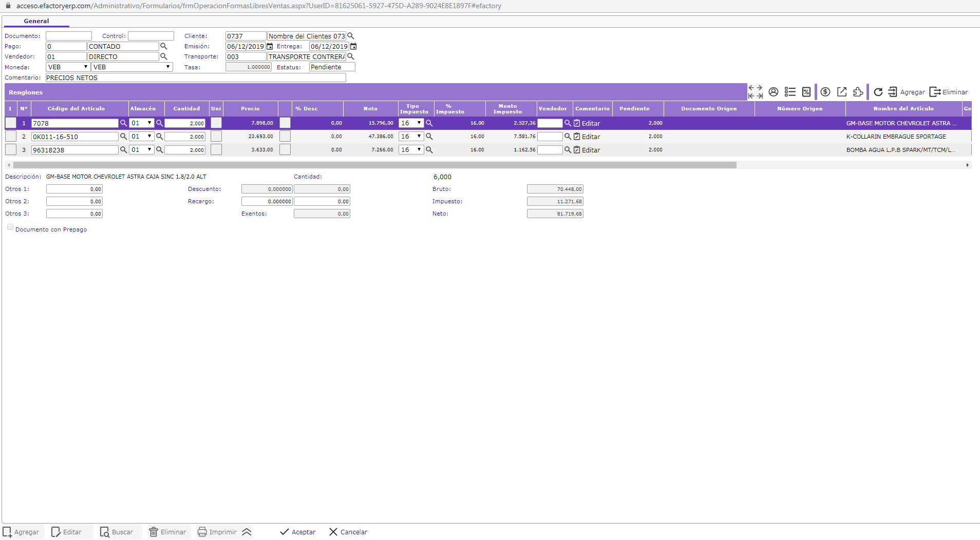Click the dollar coin icon

coord(825,92)
